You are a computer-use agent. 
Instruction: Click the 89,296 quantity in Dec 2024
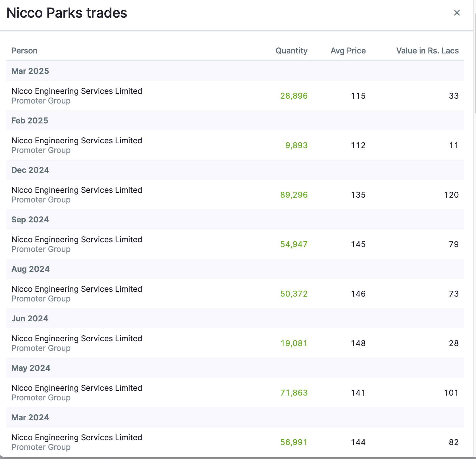pos(294,195)
